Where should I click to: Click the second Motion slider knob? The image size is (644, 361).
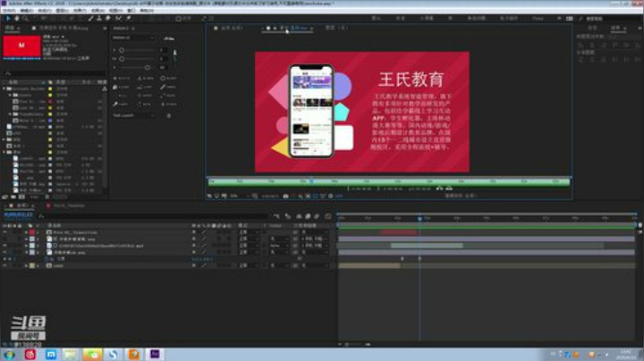click(x=122, y=59)
